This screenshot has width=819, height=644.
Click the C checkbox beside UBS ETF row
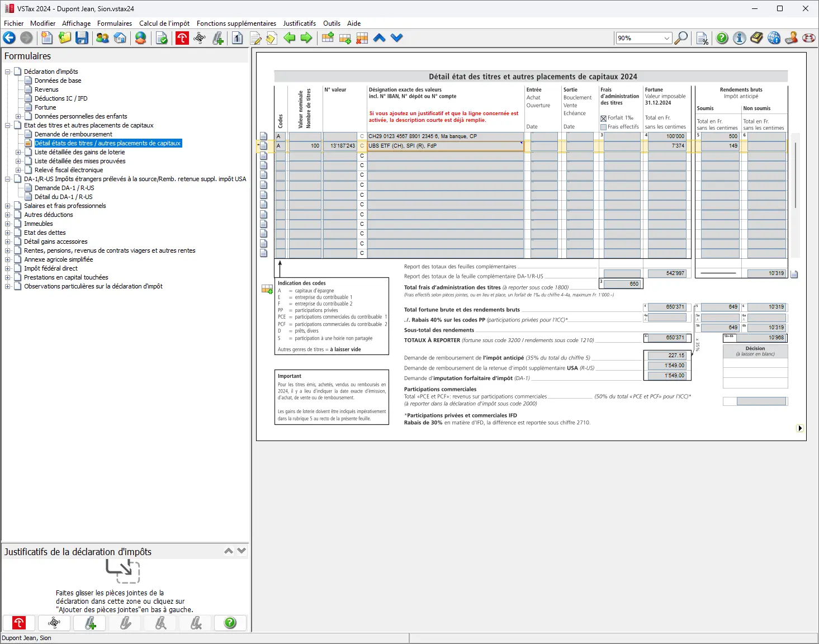362,146
